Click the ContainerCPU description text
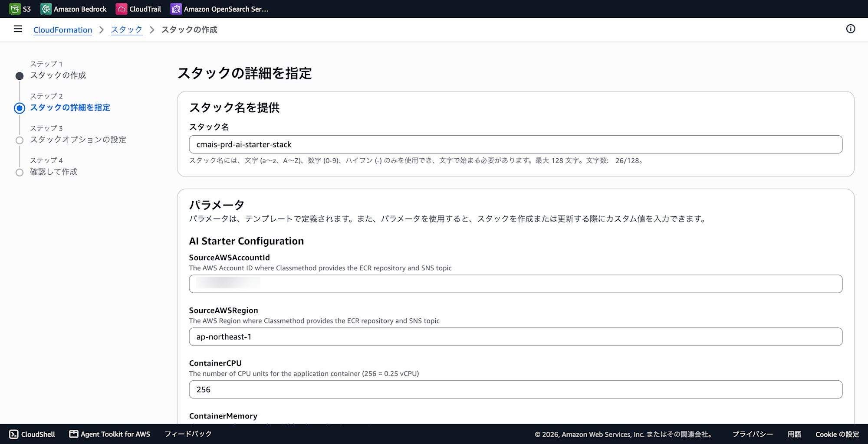Viewport: 868px width, 444px height. tap(304, 374)
